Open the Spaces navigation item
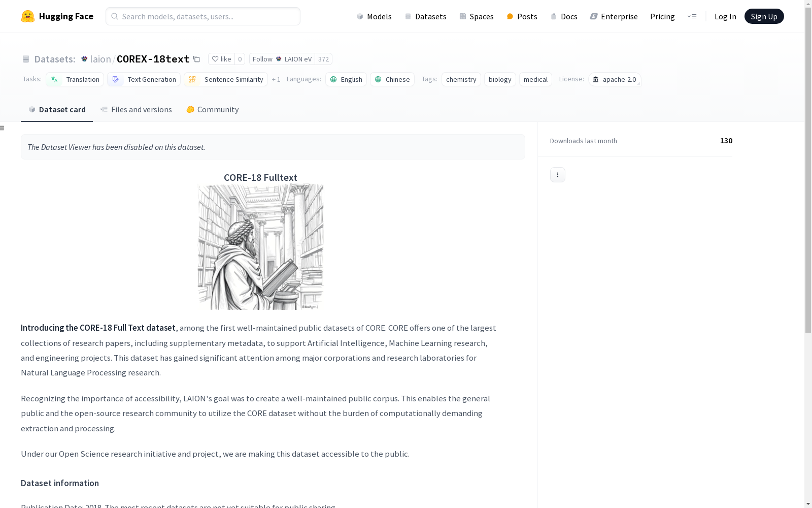 tap(476, 16)
